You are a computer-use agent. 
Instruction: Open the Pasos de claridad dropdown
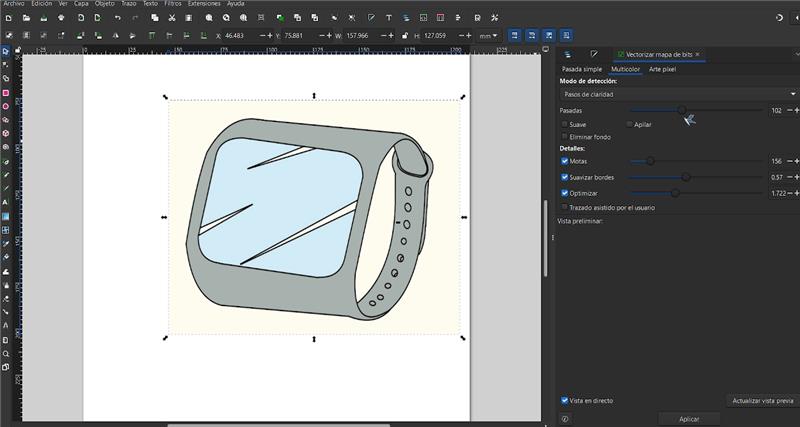tap(679, 94)
